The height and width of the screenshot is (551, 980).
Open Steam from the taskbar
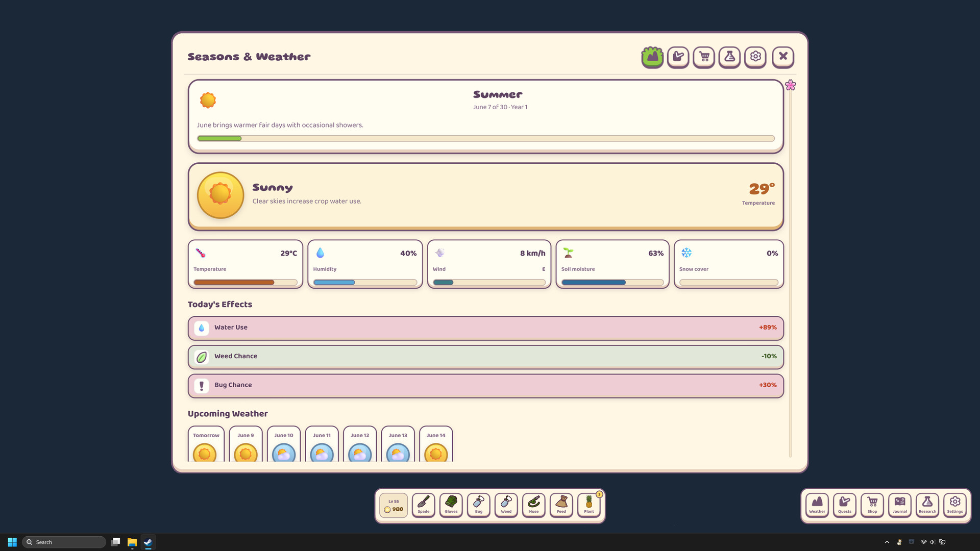pos(148,542)
